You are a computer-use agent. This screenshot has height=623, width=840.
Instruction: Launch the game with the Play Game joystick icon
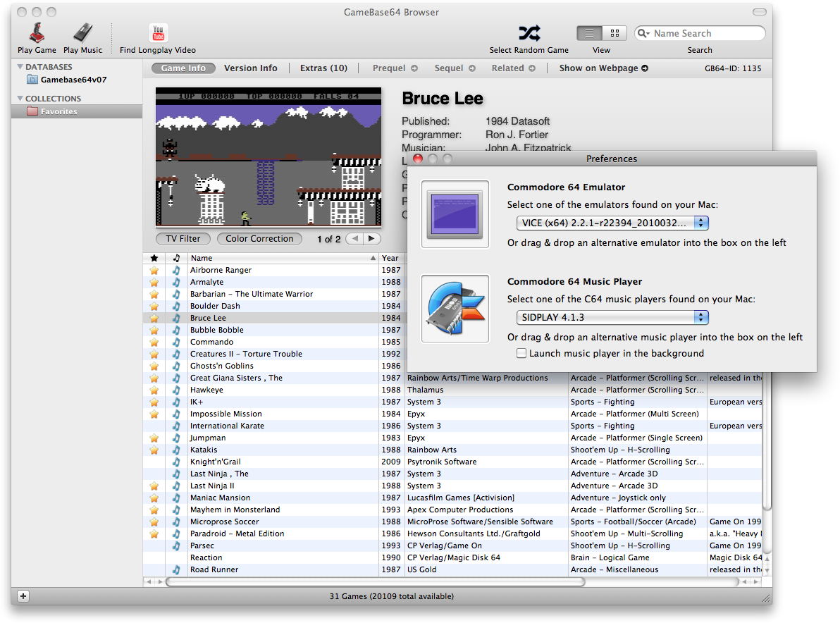(x=37, y=32)
